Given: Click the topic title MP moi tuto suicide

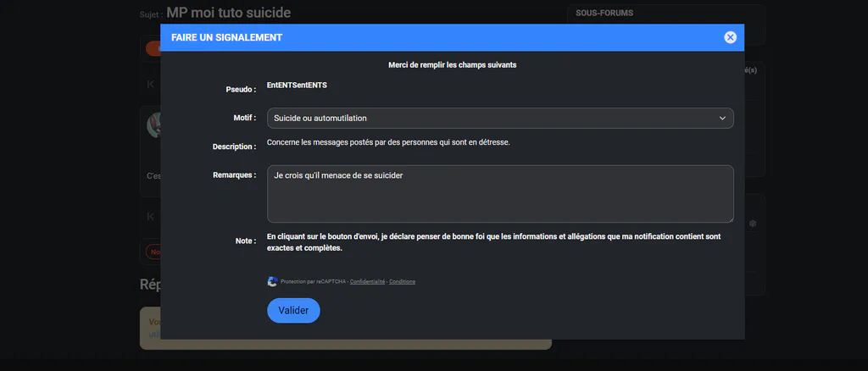Looking at the screenshot, I should 229,13.
